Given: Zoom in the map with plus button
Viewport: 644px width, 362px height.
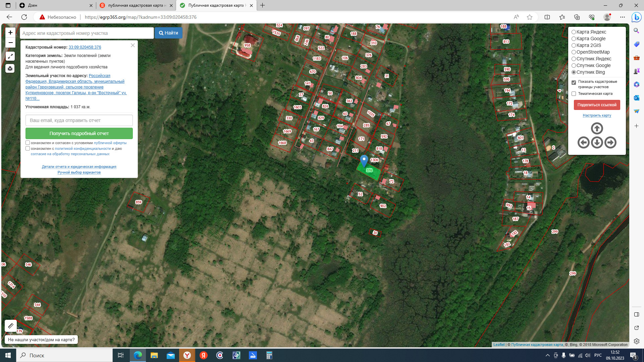Looking at the screenshot, I should click(x=10, y=33).
